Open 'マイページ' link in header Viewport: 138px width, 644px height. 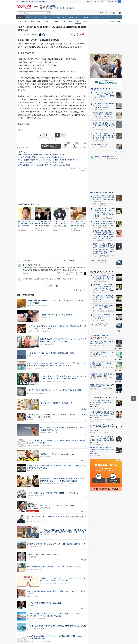point(103,13)
